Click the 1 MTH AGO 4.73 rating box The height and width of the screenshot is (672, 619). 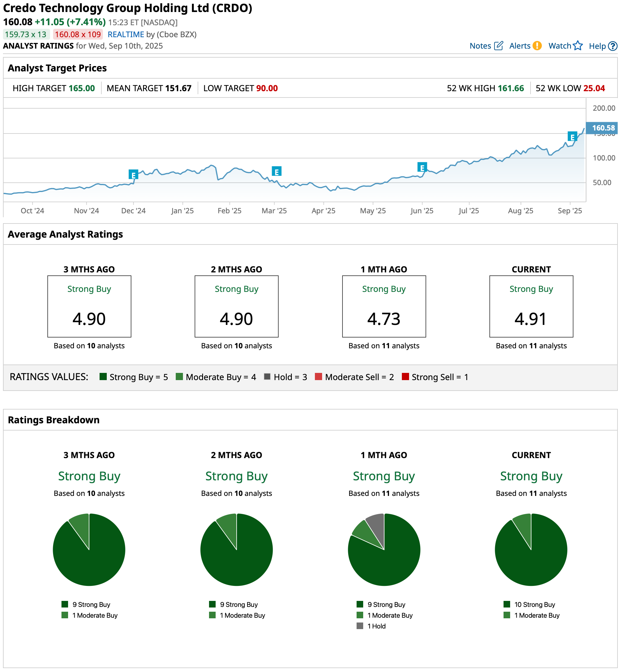[384, 307]
